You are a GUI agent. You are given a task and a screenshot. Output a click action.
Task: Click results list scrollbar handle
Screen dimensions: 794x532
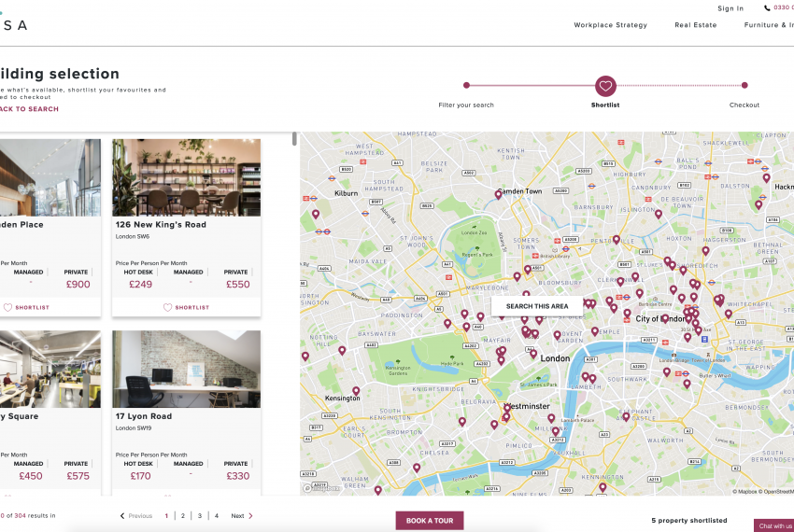[294, 139]
